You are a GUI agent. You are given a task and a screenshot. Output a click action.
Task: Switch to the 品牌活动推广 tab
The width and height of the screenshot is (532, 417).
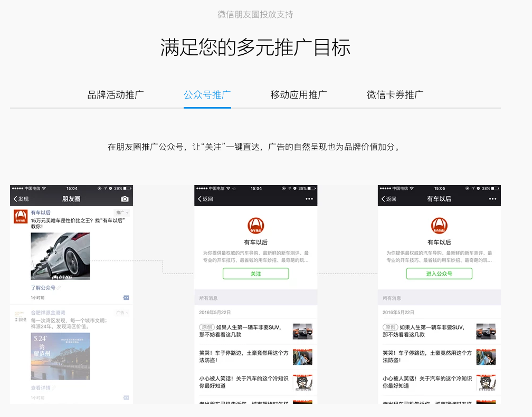(116, 94)
